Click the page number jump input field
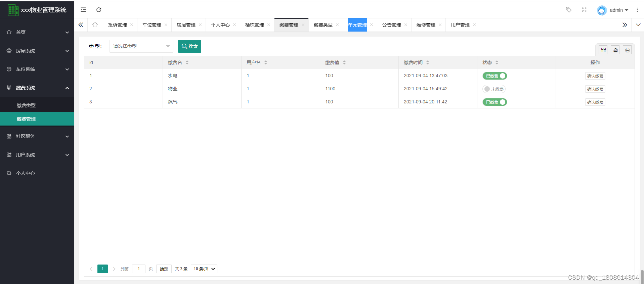644x284 pixels. coord(139,269)
